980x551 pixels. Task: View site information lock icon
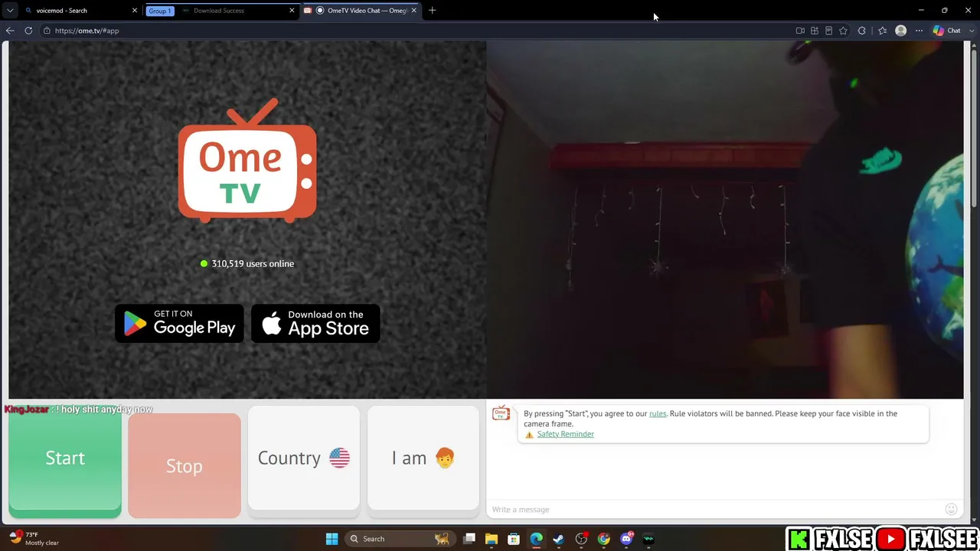[x=47, y=31]
